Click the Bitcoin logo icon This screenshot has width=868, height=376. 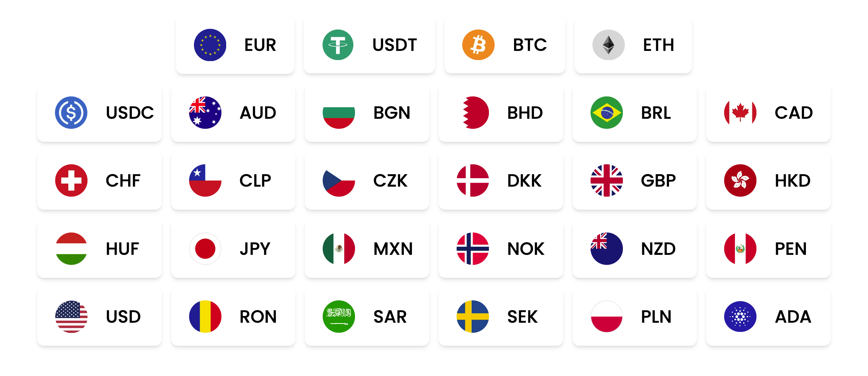tap(478, 45)
